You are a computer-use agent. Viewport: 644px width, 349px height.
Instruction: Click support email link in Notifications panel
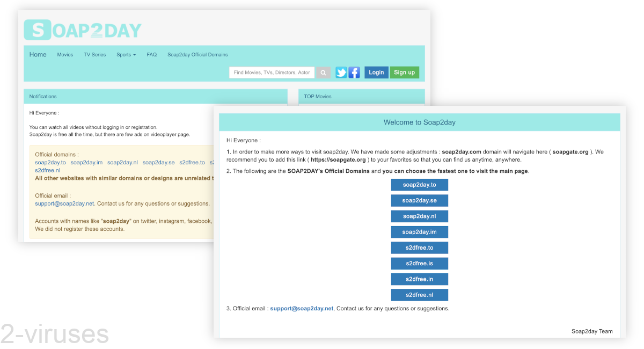(x=64, y=203)
